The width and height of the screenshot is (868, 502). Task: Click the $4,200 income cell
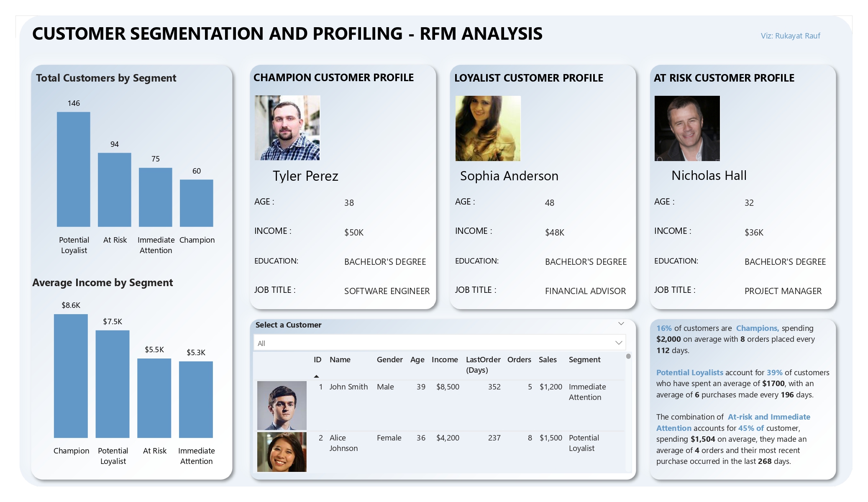(448, 438)
